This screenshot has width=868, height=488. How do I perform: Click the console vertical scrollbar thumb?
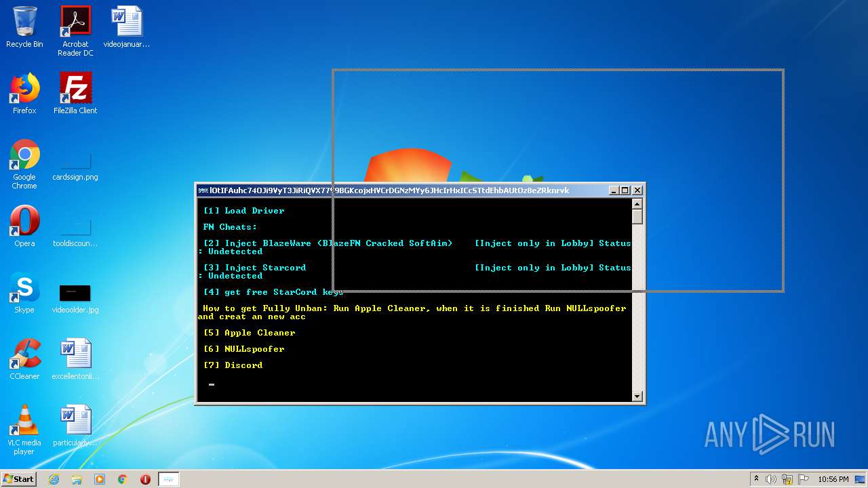[x=637, y=217]
